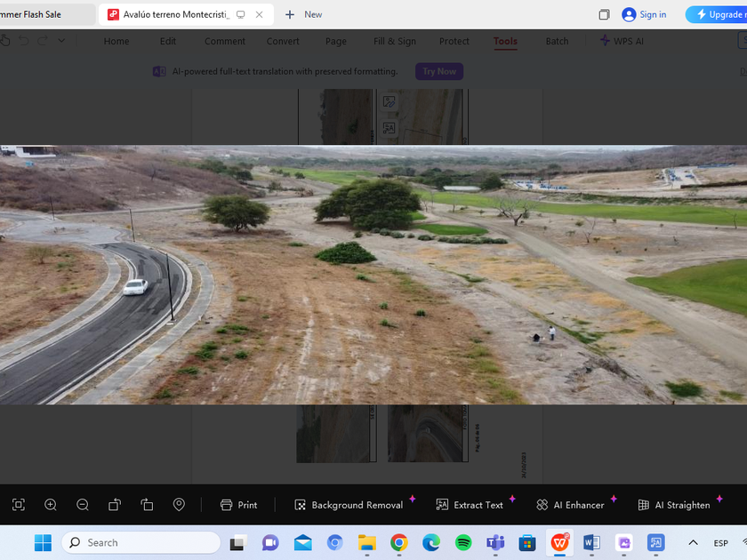Screen dimensions: 747x560
Task: Click the location pin icon
Action: tap(179, 505)
